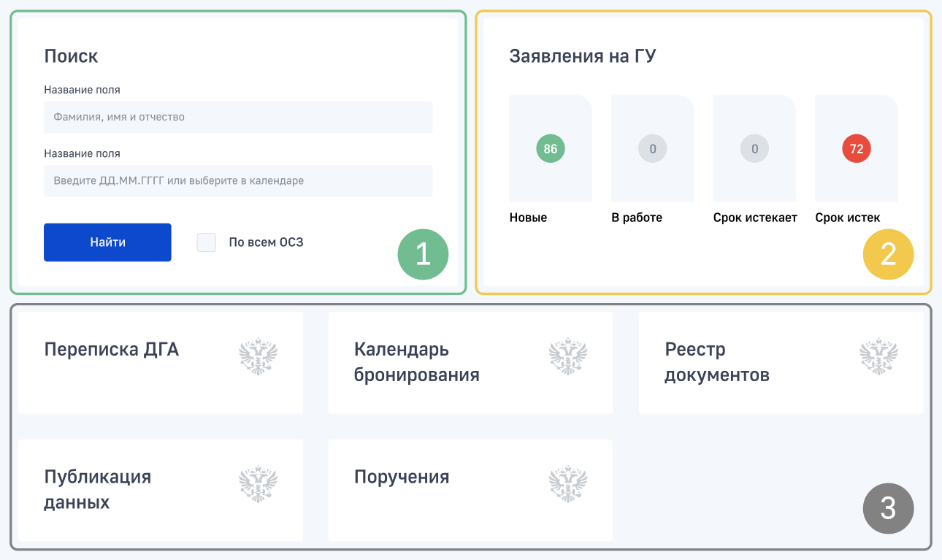Click the Заявления на ГУ heading
Image resolution: width=942 pixels, height=560 pixels.
coord(583,56)
